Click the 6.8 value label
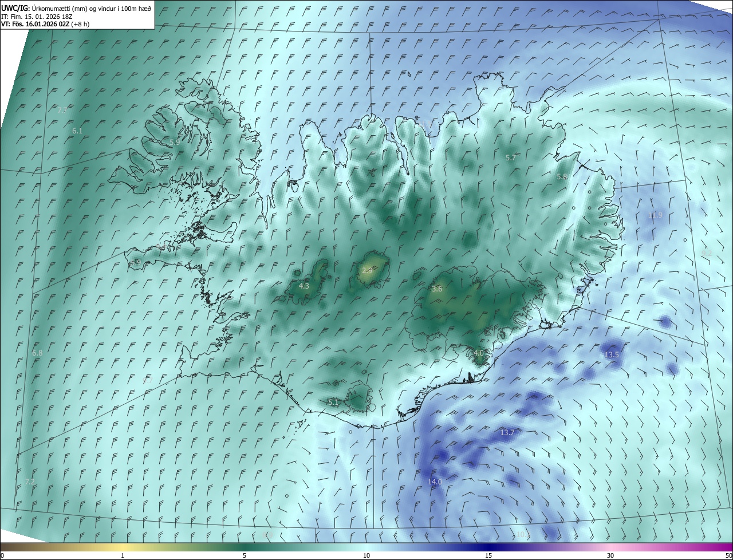This screenshot has width=733, height=560. click(37, 353)
